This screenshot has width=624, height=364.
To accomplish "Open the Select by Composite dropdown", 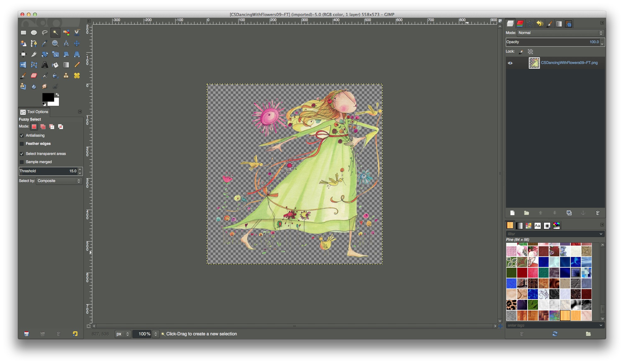I will [59, 181].
